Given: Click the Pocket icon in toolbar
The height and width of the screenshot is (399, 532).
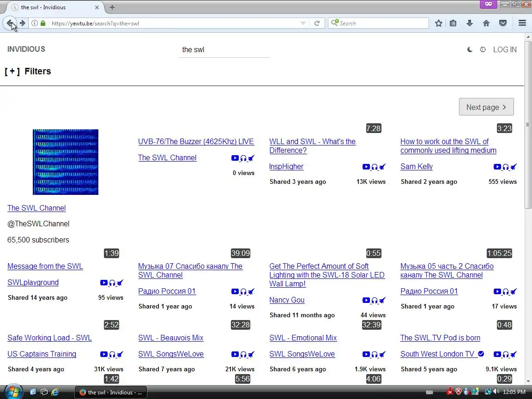Looking at the screenshot, I should coord(503,23).
